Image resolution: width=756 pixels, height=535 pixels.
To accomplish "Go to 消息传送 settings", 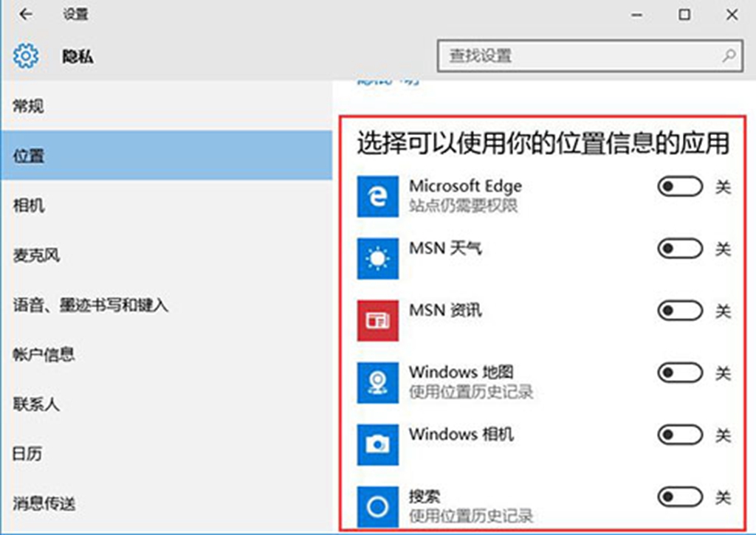I will click(x=167, y=504).
